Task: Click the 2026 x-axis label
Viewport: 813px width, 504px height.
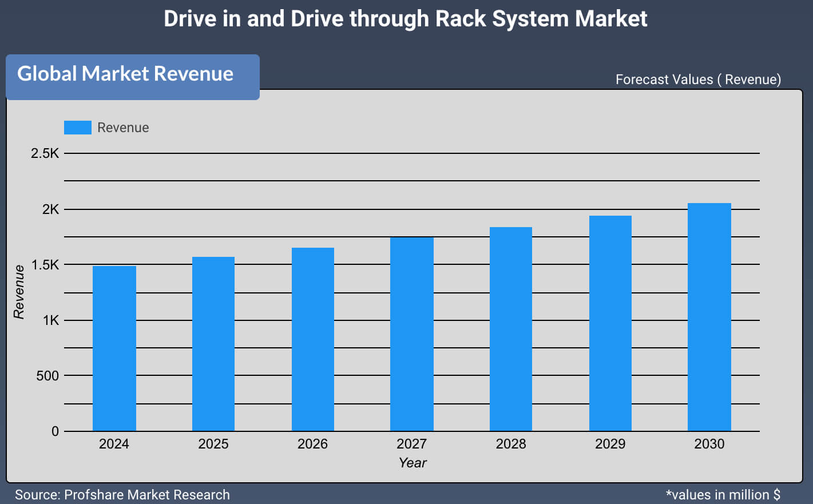Action: point(312,444)
